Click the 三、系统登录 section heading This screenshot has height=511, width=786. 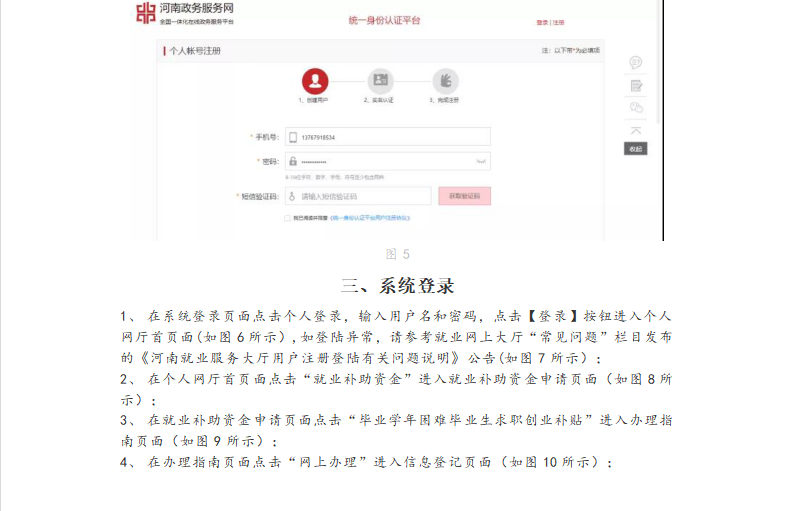coord(398,285)
